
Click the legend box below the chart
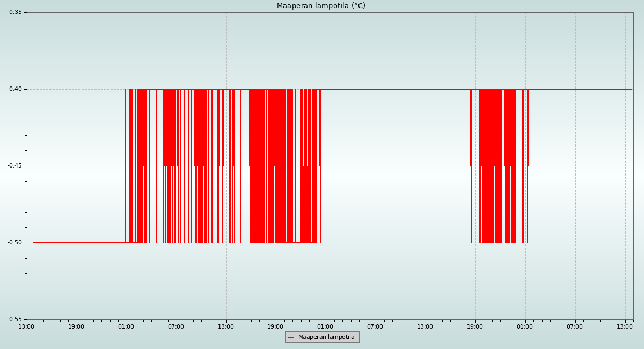pos(322,337)
